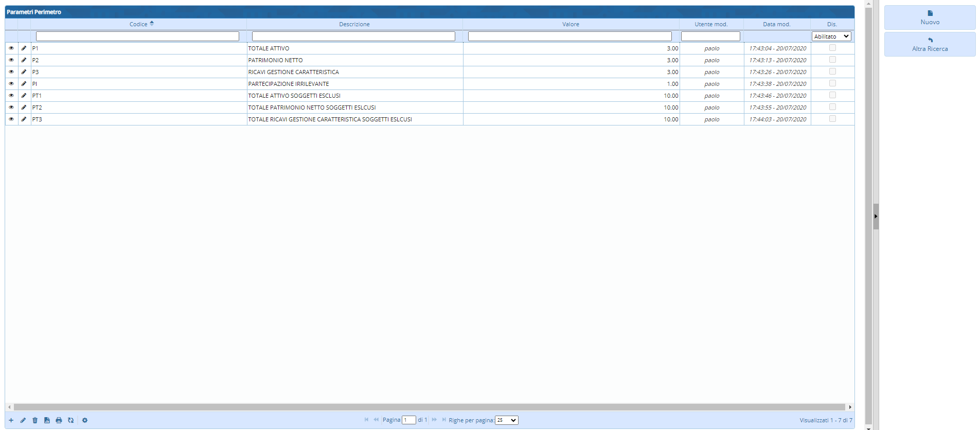Click the export file icon in footer

(x=47, y=420)
